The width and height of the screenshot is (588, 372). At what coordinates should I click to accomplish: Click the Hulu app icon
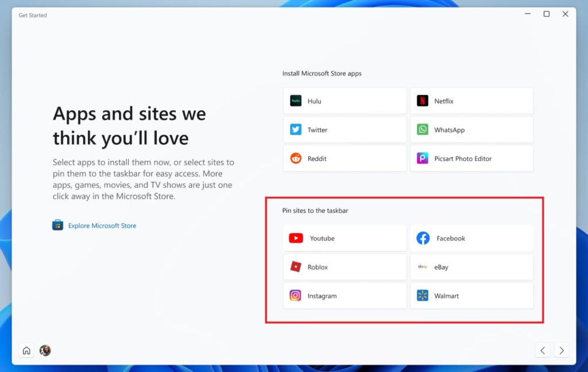[296, 101]
